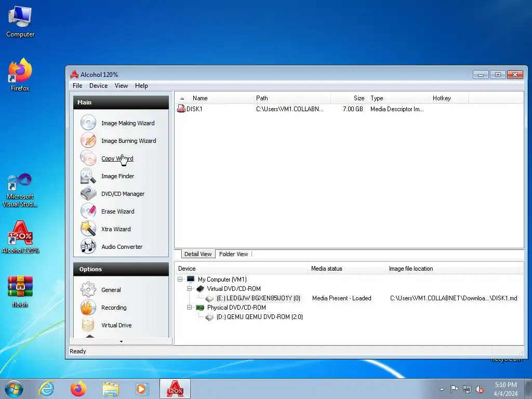532x399 pixels.
Task: Select the "Media Present - Loaded" status text
Action: [x=342, y=298]
